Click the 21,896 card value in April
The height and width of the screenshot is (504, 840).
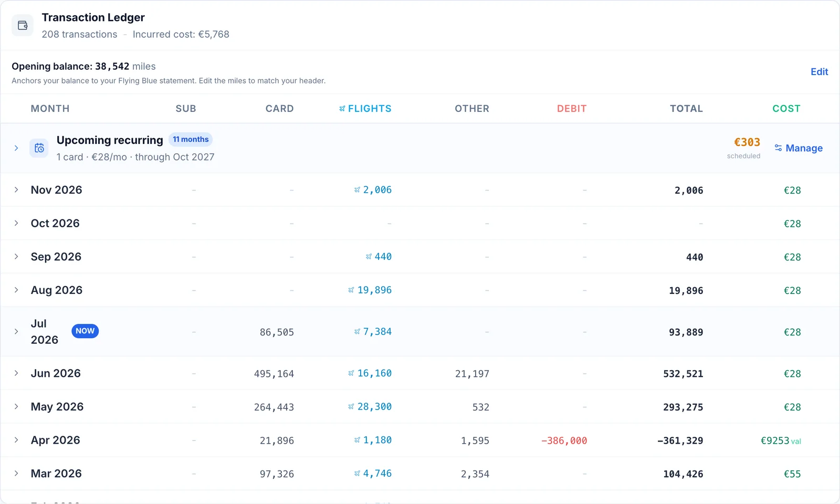pos(277,441)
